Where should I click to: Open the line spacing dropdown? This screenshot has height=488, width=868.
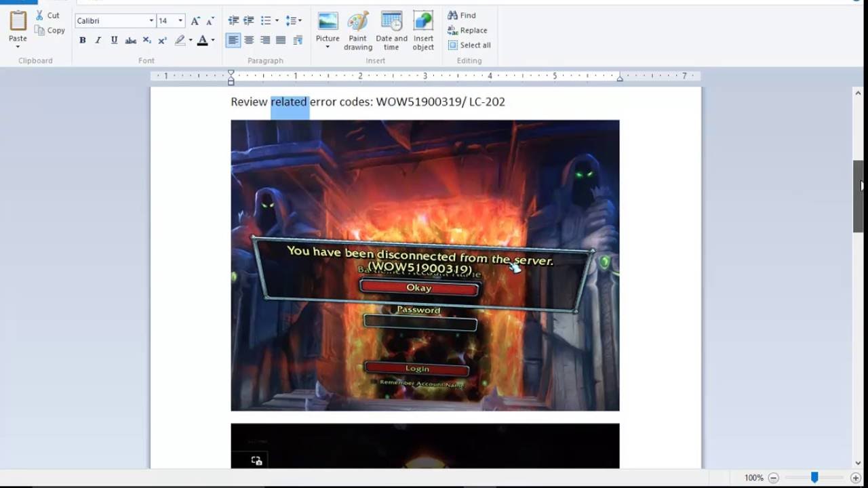(294, 21)
